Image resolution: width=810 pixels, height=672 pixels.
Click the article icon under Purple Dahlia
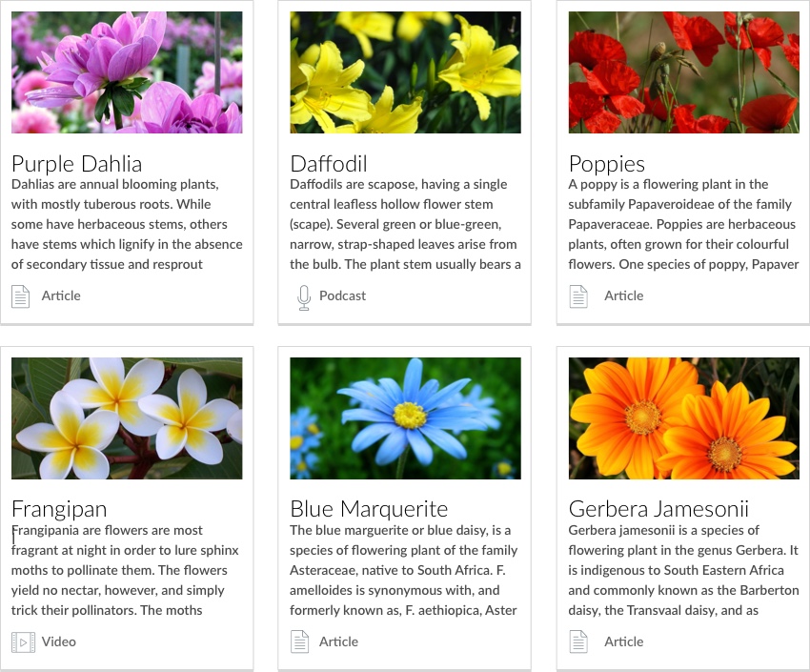[x=21, y=296]
